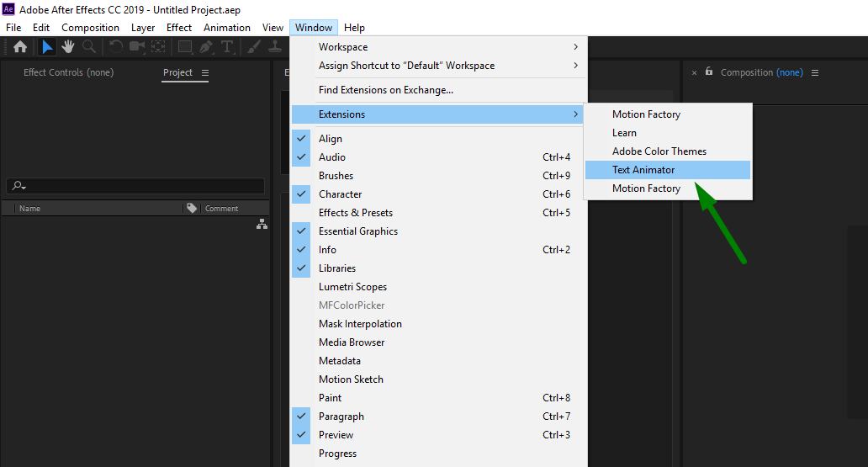This screenshot has height=467, width=868.
Task: Open the Animation menu
Action: point(227,28)
